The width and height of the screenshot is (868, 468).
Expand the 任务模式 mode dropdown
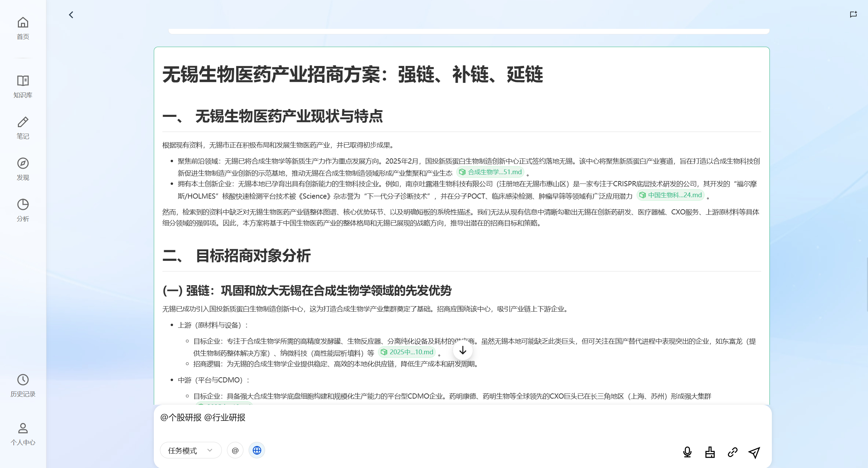click(x=190, y=450)
